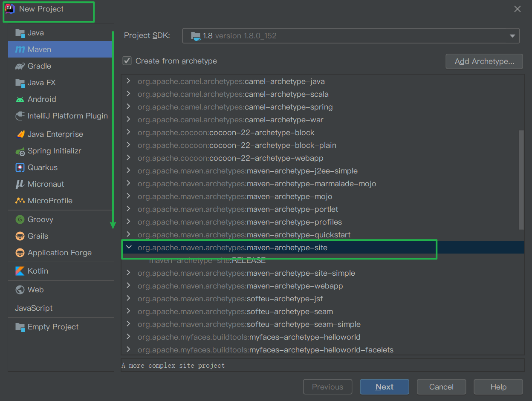The width and height of the screenshot is (532, 401).
Task: Click the Java Enterprise icon
Action: tap(20, 134)
